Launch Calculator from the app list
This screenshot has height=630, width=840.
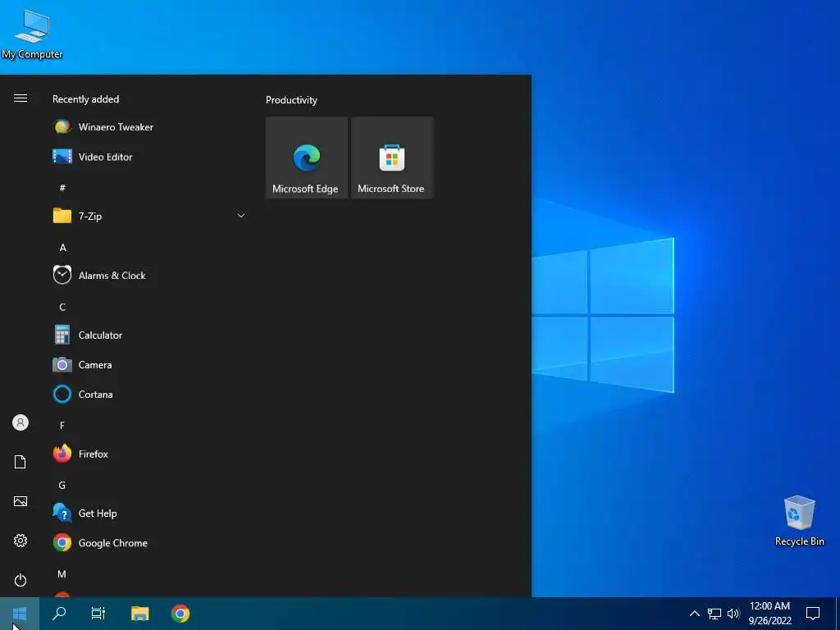[150, 335]
